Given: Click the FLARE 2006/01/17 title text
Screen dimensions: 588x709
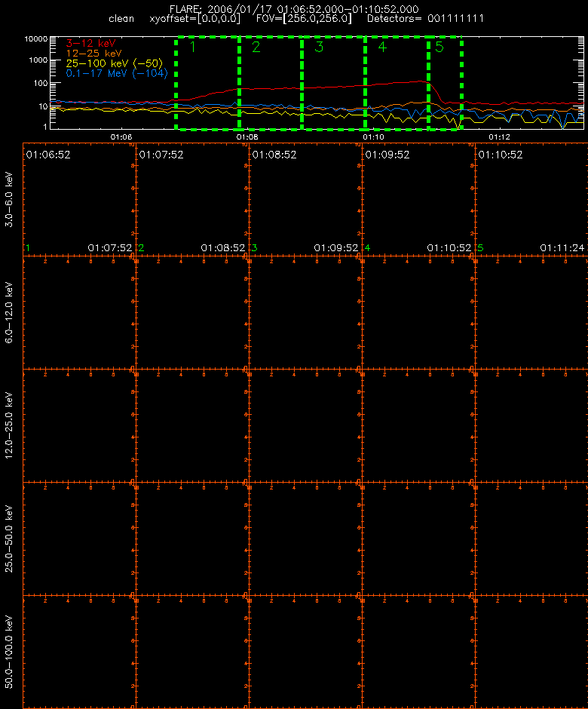Looking at the screenshot, I should tap(294, 9).
